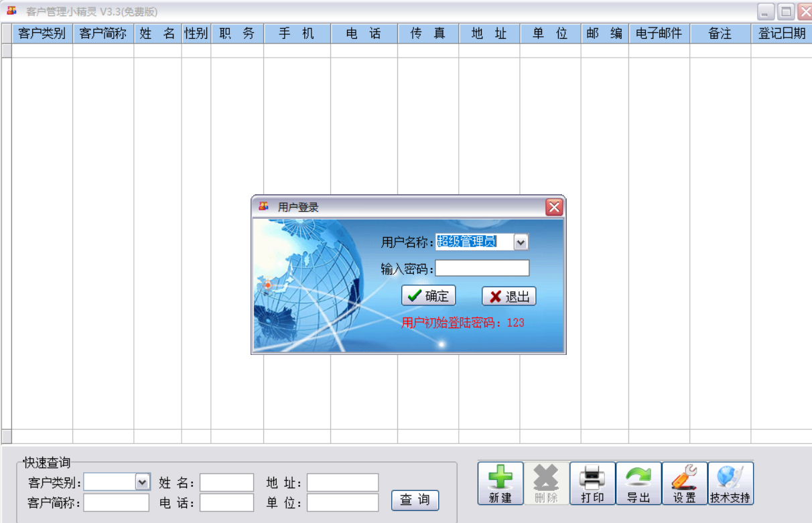Click the red 用户初始登陆密码 hint text
The height and width of the screenshot is (523, 812).
tap(463, 323)
